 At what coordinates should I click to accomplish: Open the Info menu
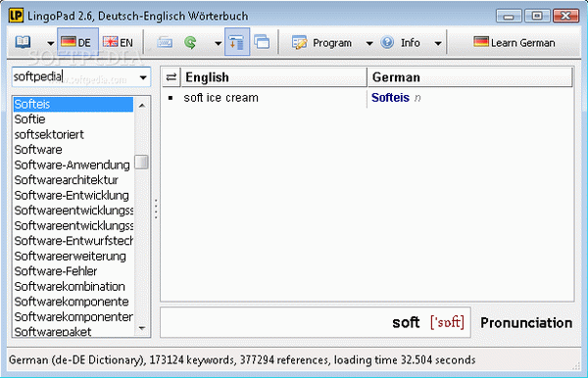tap(401, 42)
